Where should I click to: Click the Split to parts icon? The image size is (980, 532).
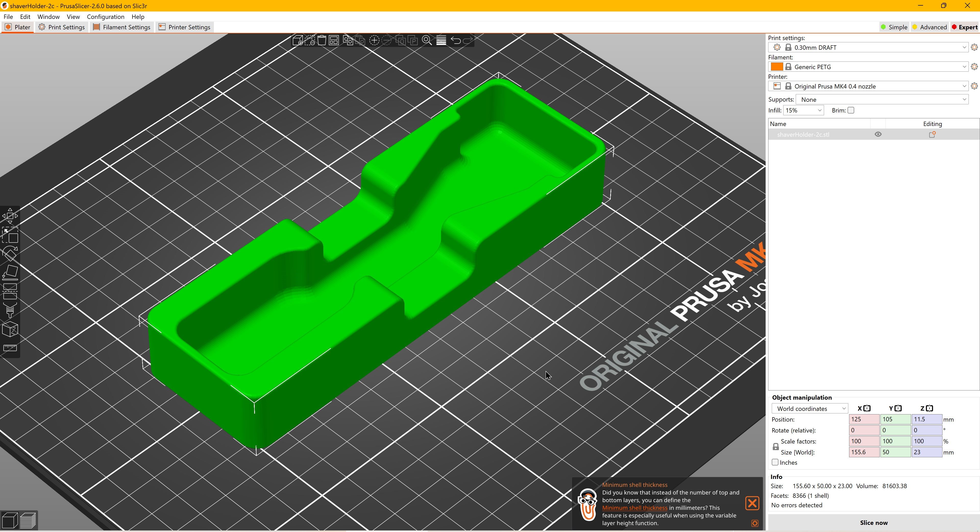tap(413, 40)
